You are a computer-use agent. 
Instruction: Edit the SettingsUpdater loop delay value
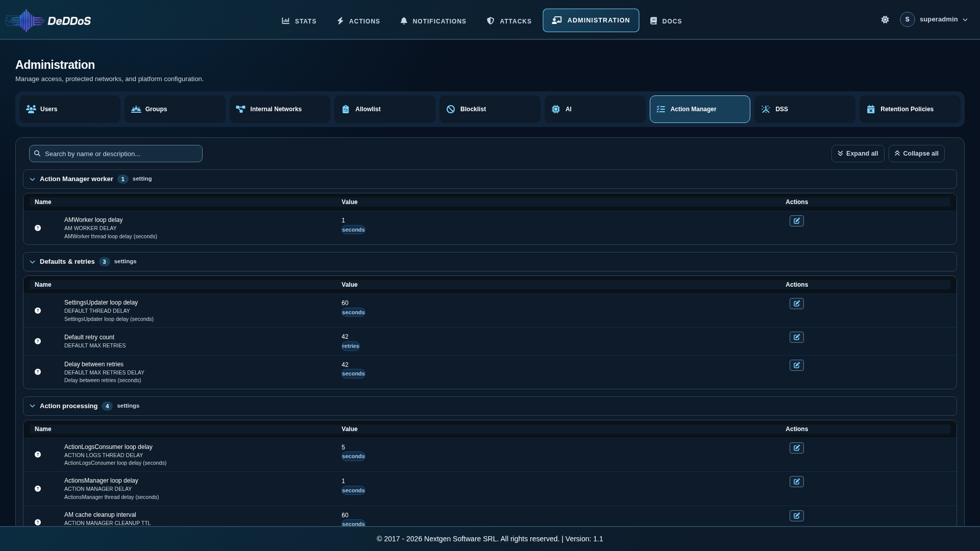pyautogui.click(x=796, y=304)
